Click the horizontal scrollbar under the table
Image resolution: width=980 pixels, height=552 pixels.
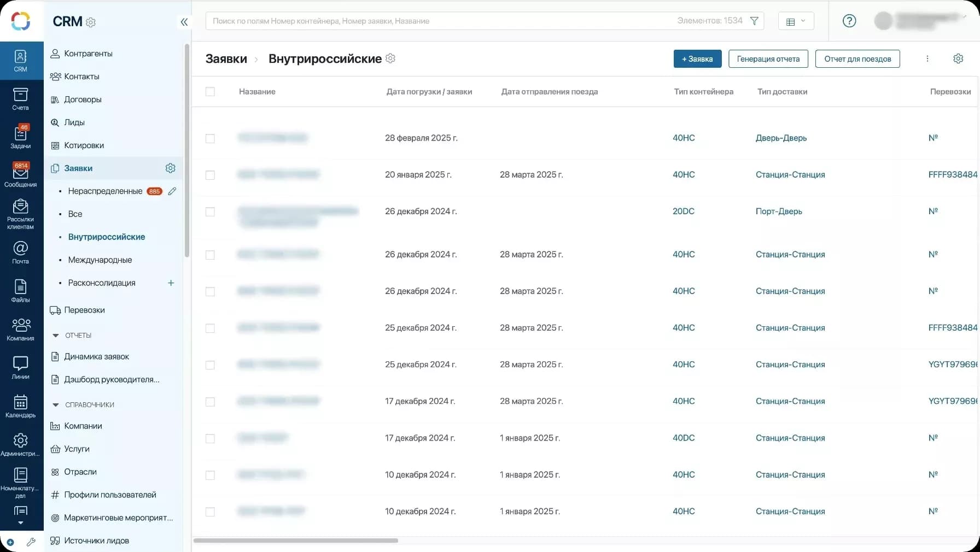(x=296, y=541)
